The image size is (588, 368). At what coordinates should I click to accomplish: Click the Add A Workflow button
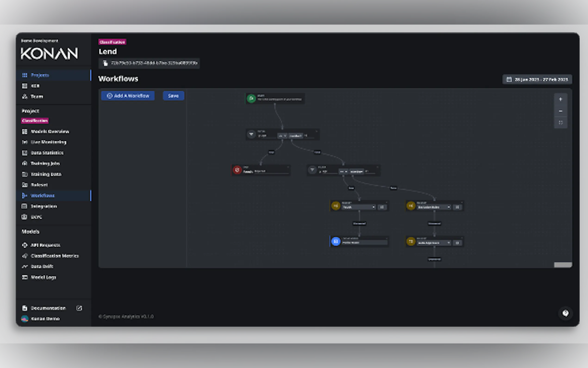128,96
